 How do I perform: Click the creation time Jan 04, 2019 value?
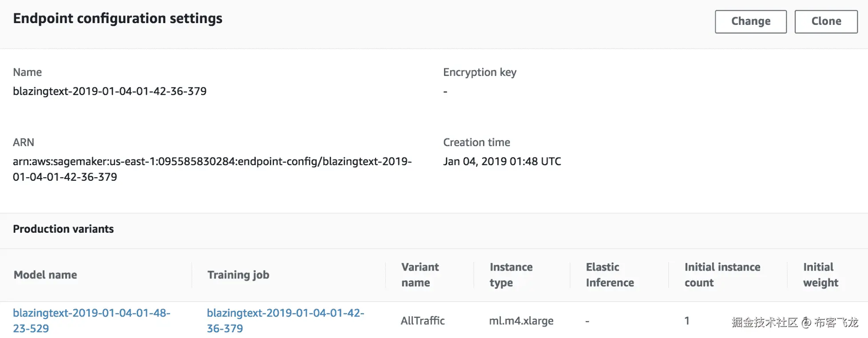502,161
